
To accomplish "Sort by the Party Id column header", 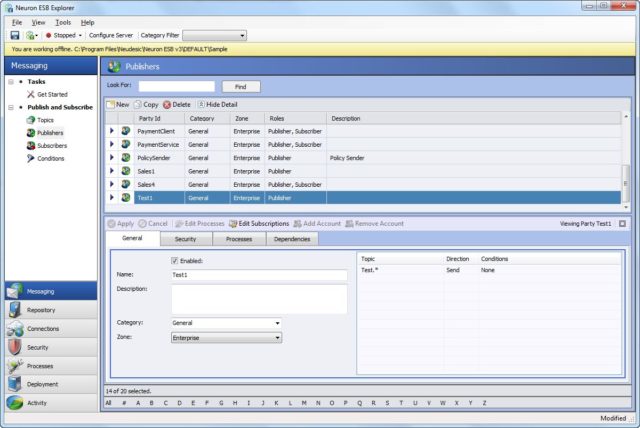I will tap(159, 118).
